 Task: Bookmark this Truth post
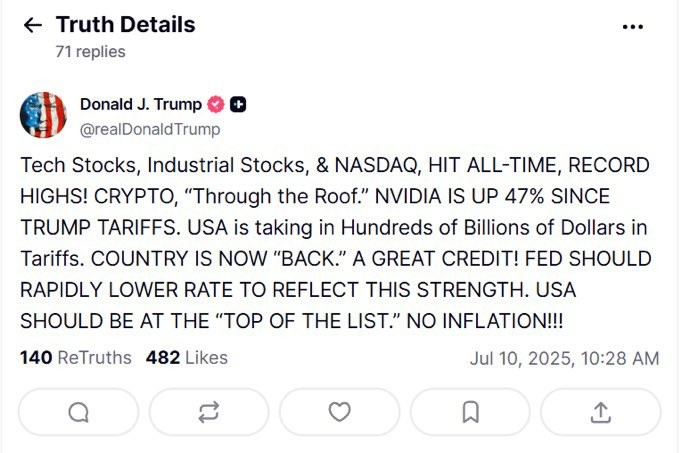coord(470,412)
